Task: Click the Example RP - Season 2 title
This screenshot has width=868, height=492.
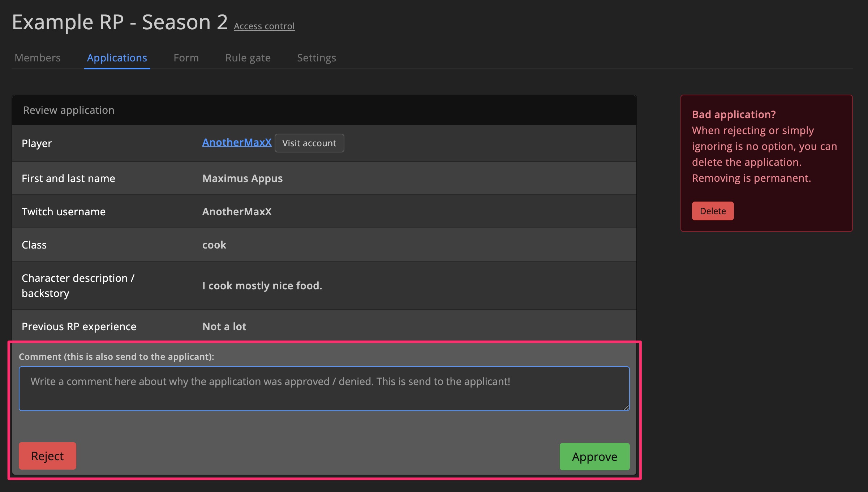Action: (x=120, y=22)
